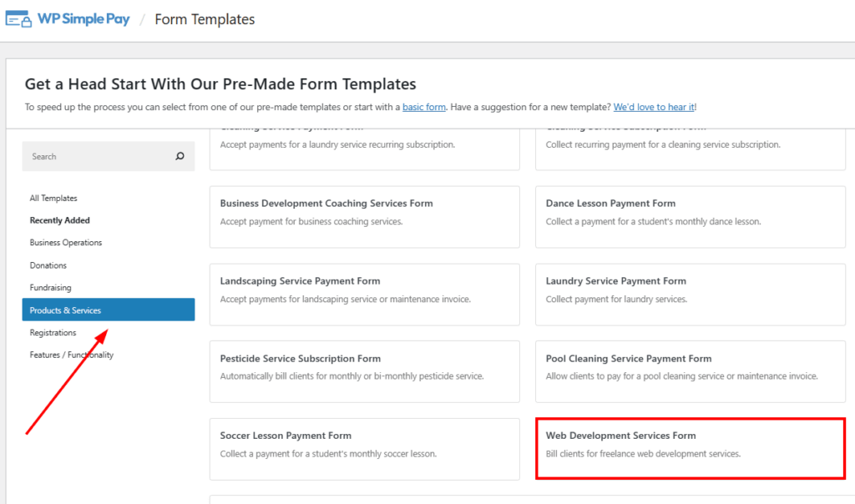Select the All Templates category

(53, 199)
